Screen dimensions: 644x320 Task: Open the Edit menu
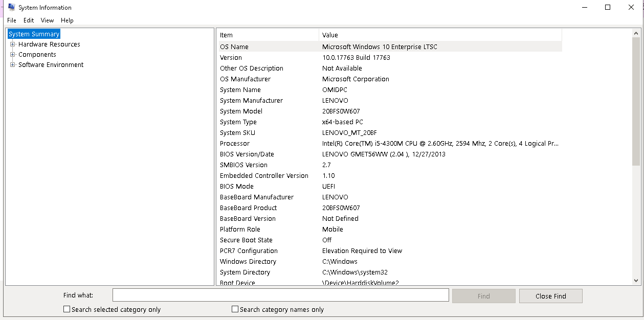pos(29,20)
